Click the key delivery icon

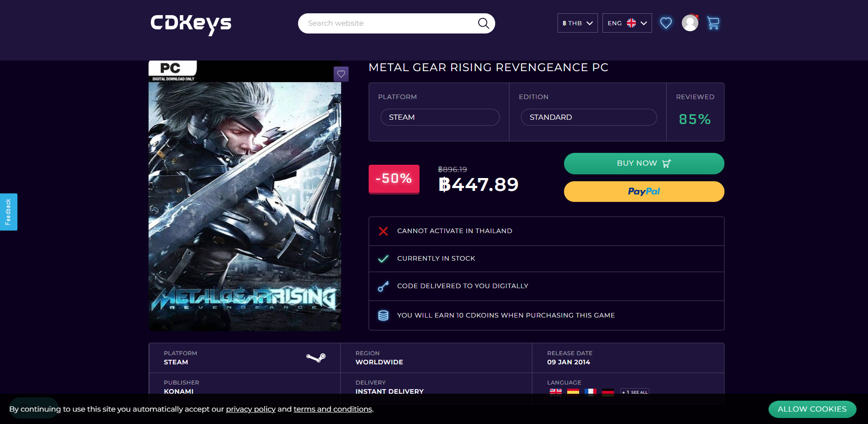tap(383, 286)
